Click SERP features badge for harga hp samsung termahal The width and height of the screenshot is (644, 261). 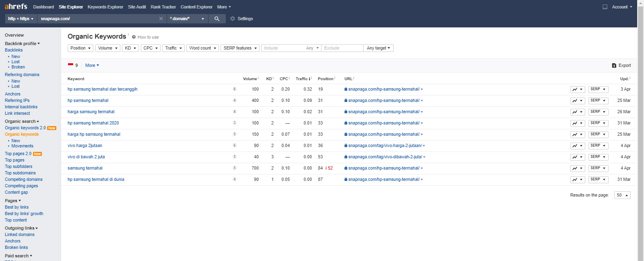pyautogui.click(x=235, y=134)
